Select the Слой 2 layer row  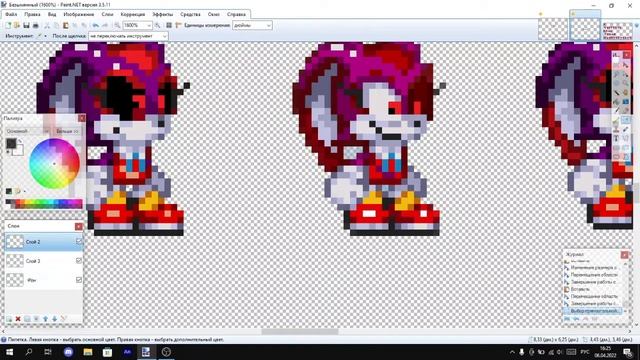coord(44,242)
